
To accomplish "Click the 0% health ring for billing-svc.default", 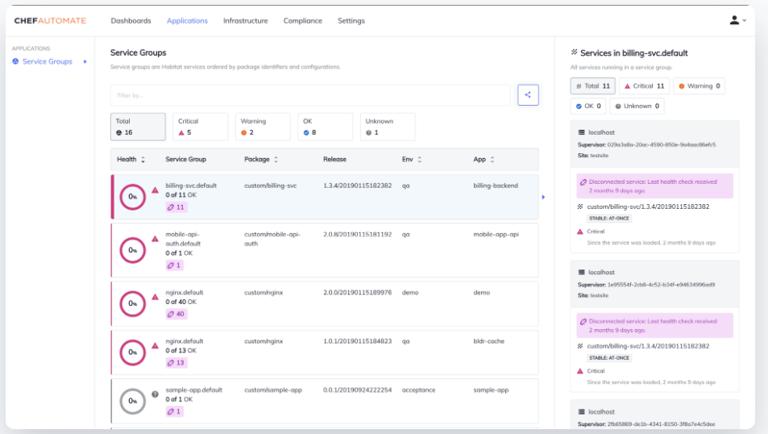I will (x=133, y=197).
